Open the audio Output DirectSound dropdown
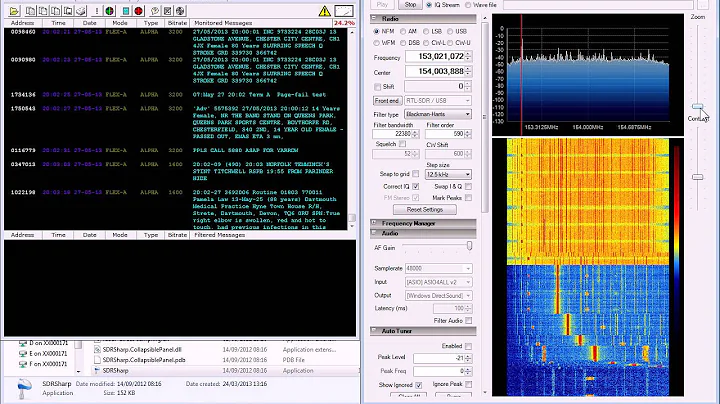Image resolution: width=720 pixels, height=404 pixels. click(438, 296)
